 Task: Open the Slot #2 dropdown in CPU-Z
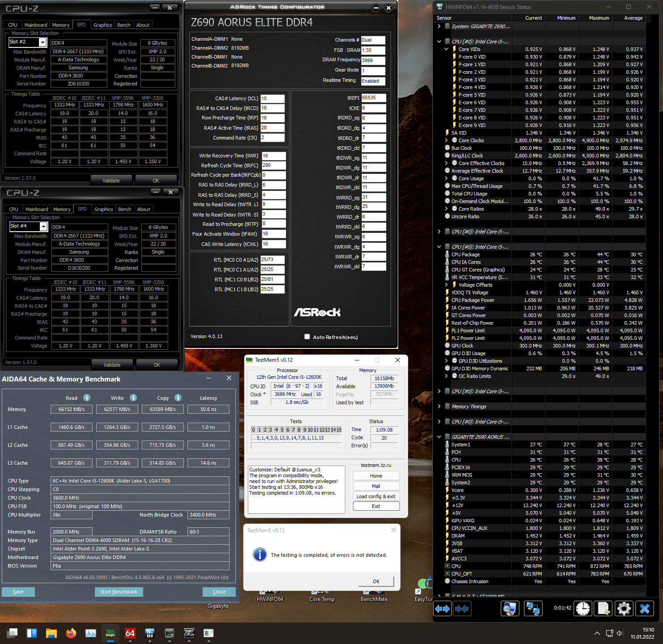click(42, 42)
